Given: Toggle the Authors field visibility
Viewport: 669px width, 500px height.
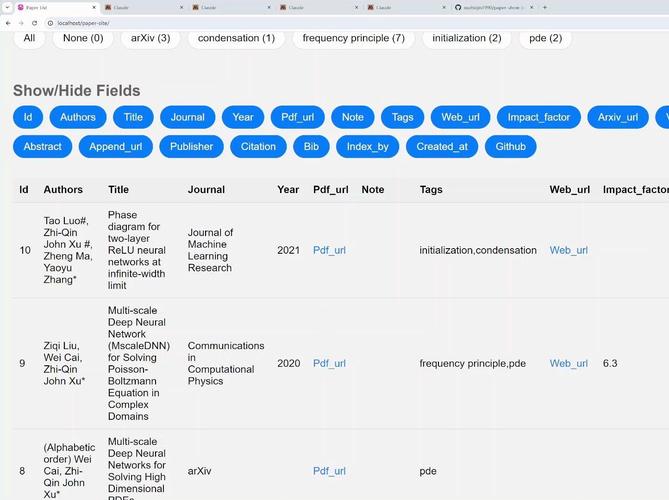Looking at the screenshot, I should (x=78, y=117).
